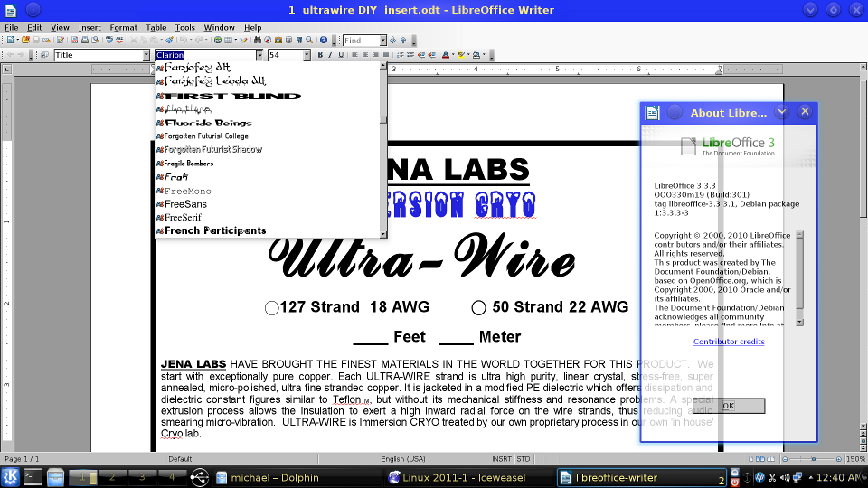Image resolution: width=868 pixels, height=488 pixels.
Task: Click Find Next down-arrow icon
Action: click(392, 40)
